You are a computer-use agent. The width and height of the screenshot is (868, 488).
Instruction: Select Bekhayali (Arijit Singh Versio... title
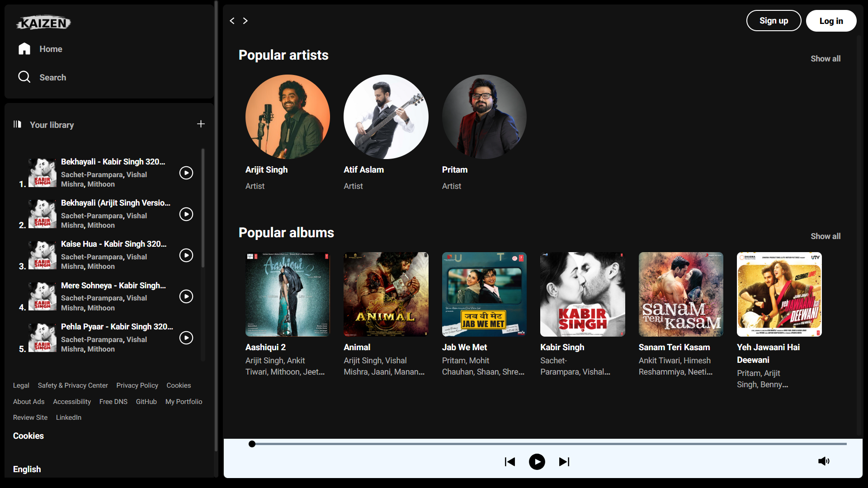116,203
